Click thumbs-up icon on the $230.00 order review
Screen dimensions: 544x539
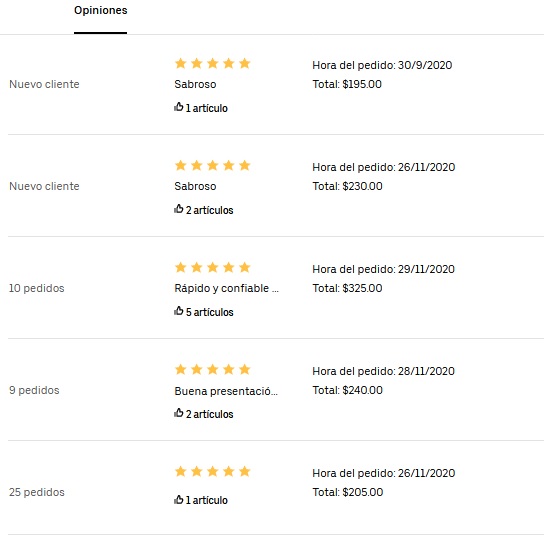point(179,209)
